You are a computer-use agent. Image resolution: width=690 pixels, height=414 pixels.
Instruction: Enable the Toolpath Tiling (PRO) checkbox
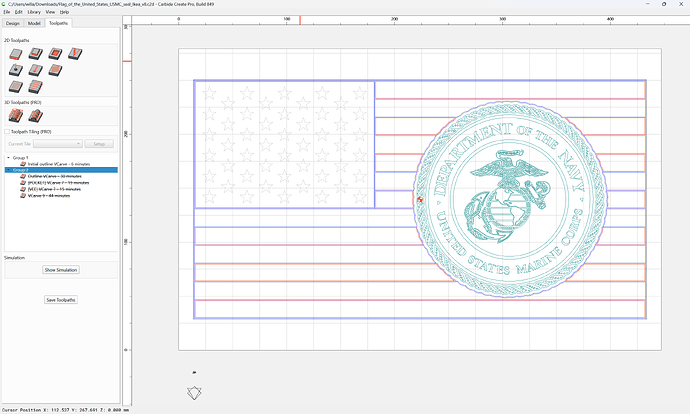tap(7, 132)
